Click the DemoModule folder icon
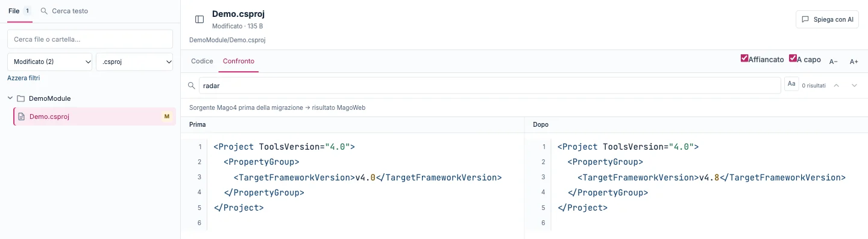The height and width of the screenshot is (239, 868). coord(20,98)
